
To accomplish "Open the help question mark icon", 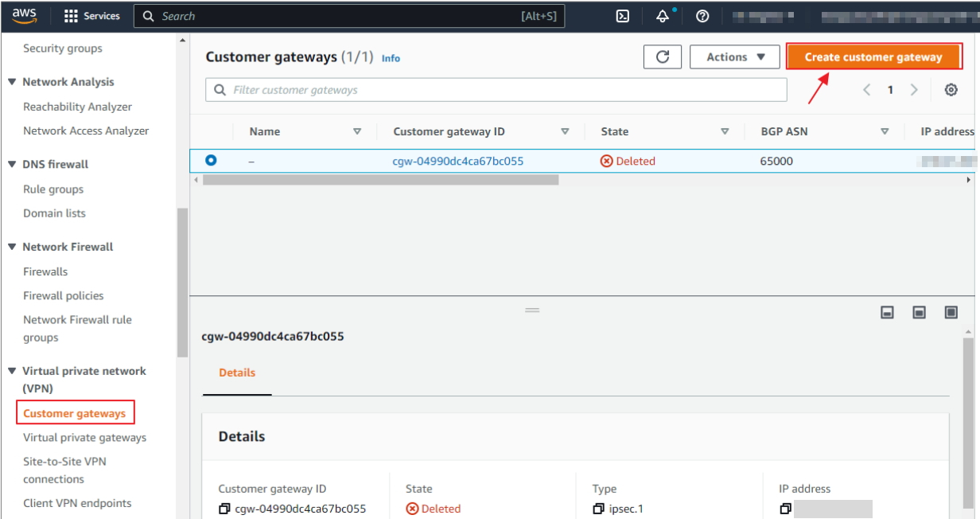I will [702, 16].
